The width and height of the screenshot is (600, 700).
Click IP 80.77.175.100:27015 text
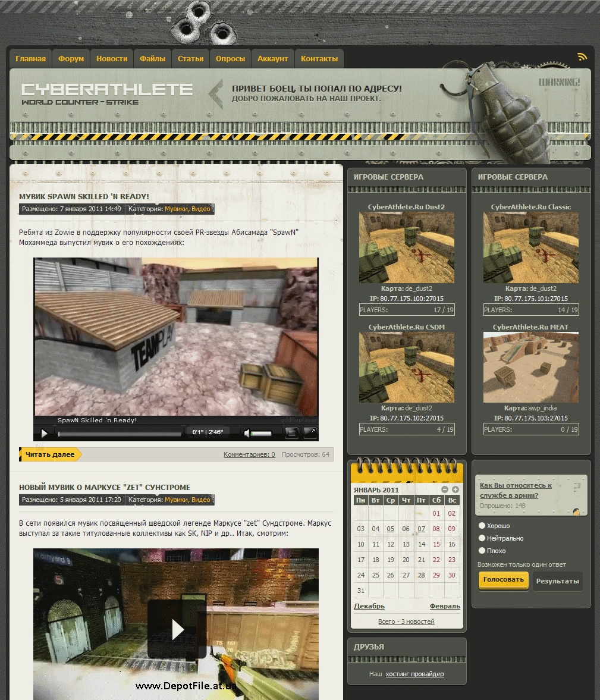[407, 299]
